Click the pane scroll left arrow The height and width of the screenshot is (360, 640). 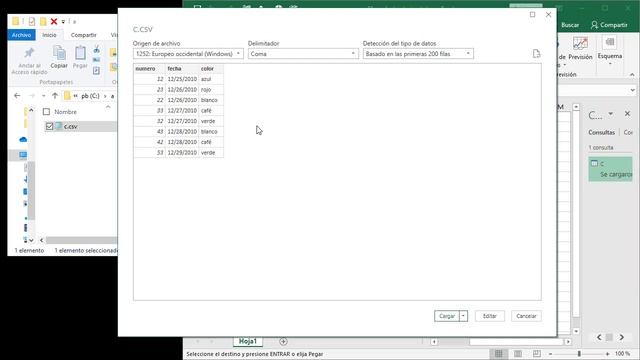click(599, 337)
